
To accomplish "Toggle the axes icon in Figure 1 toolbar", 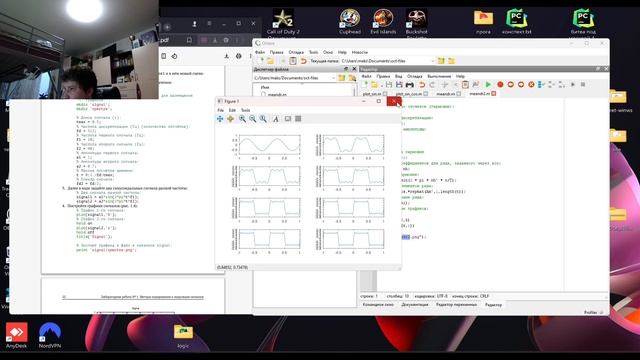I will coord(288,119).
